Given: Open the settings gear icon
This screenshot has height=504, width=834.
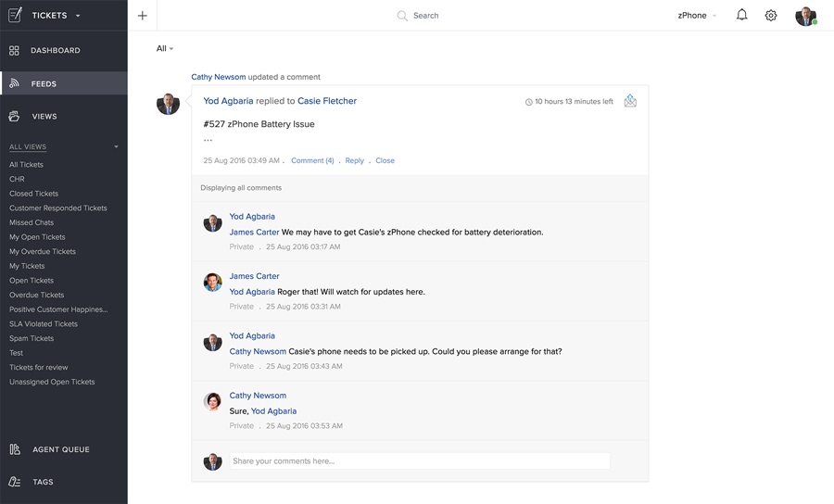Looking at the screenshot, I should coord(770,16).
